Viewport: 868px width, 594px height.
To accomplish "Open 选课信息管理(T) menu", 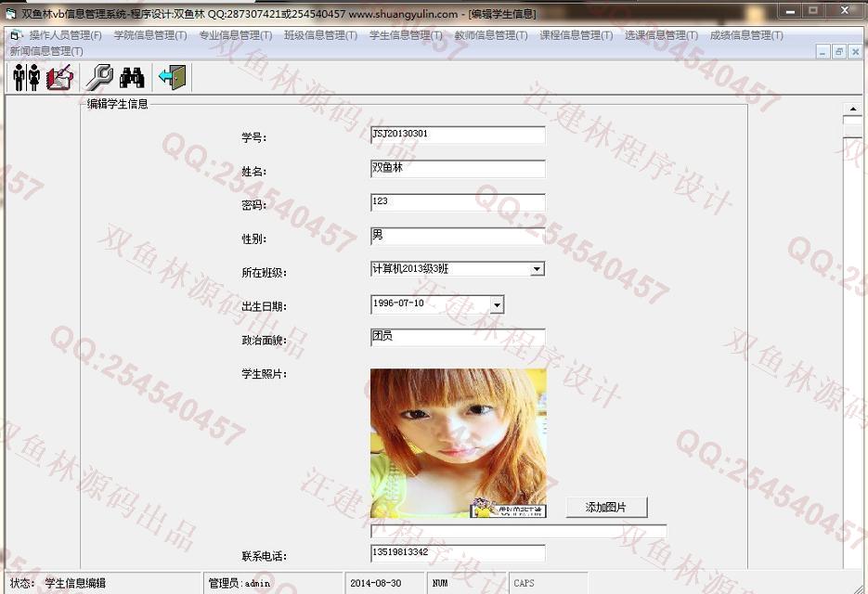I will pos(662,35).
